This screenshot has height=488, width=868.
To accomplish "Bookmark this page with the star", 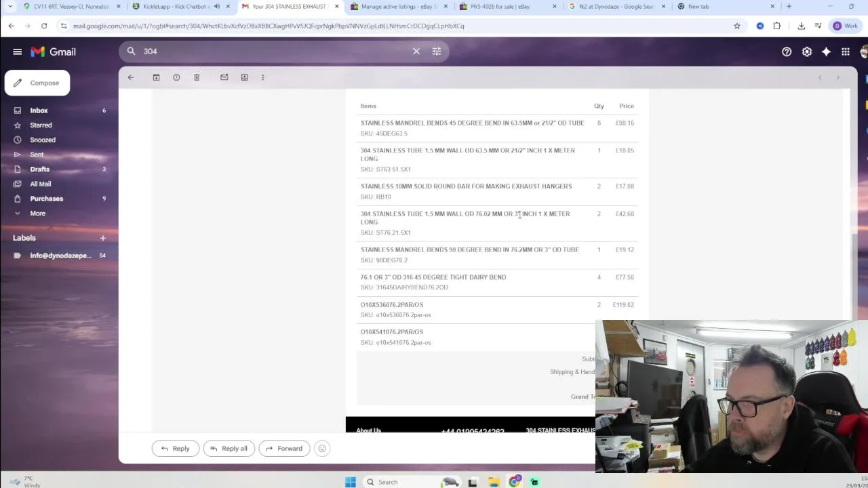I will (737, 26).
